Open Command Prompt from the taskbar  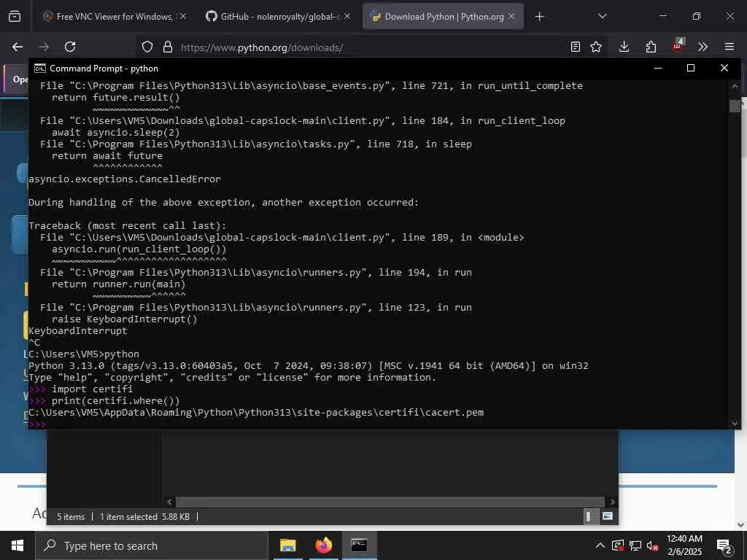click(359, 545)
